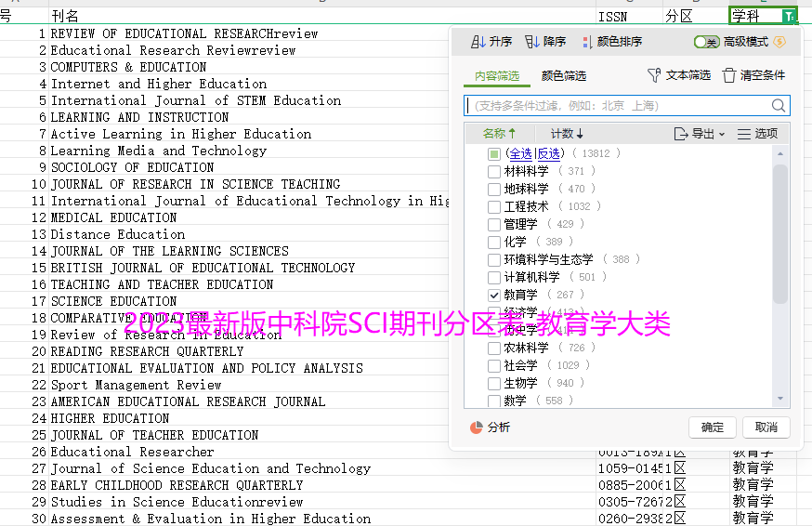Open 选项 options list icon
This screenshot has width=812, height=526.
pos(744,134)
